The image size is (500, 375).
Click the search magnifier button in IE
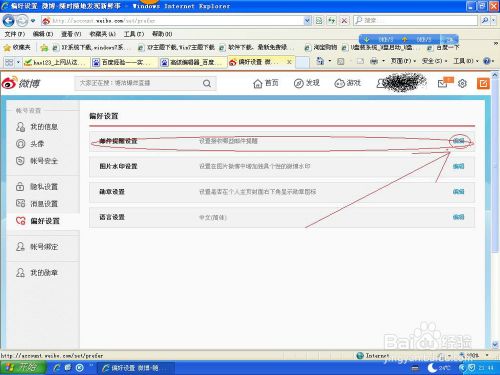click(x=485, y=20)
